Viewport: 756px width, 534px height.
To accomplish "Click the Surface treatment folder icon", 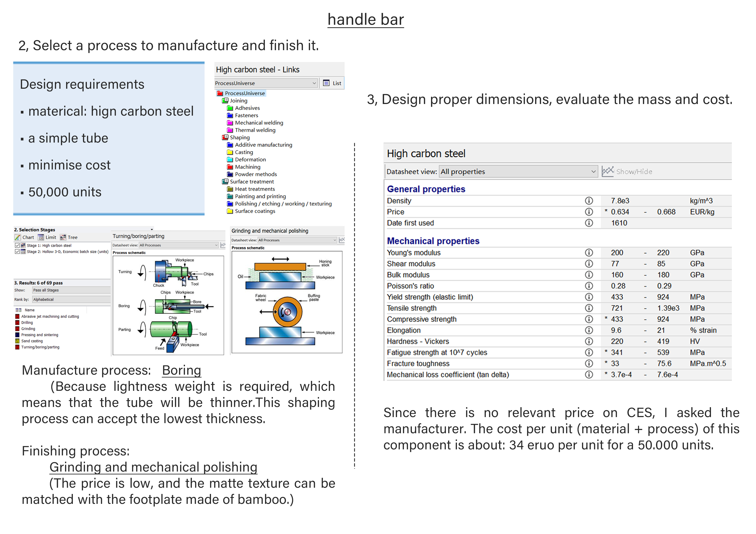I will point(225,182).
